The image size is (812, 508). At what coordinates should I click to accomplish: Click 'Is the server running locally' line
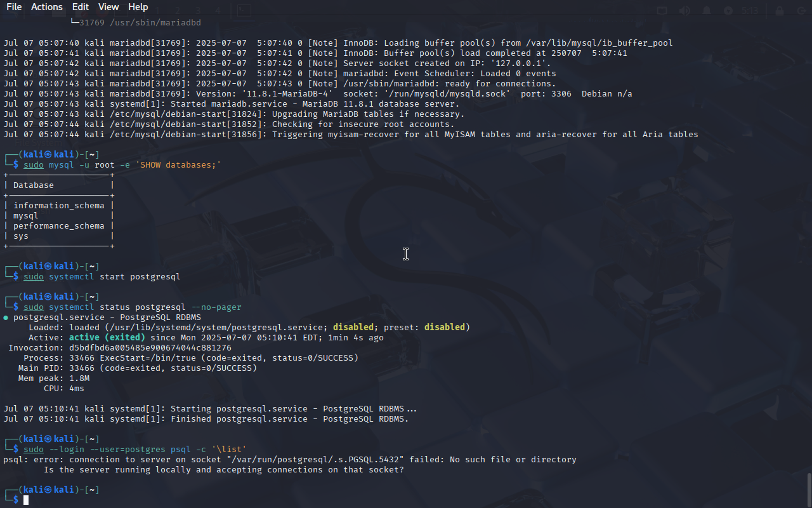coord(224,470)
